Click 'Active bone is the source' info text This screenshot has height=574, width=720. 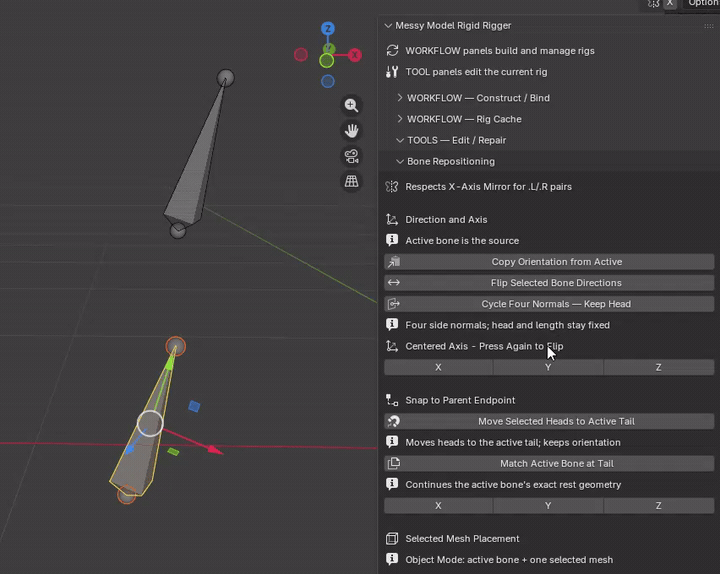pyautogui.click(x=462, y=241)
